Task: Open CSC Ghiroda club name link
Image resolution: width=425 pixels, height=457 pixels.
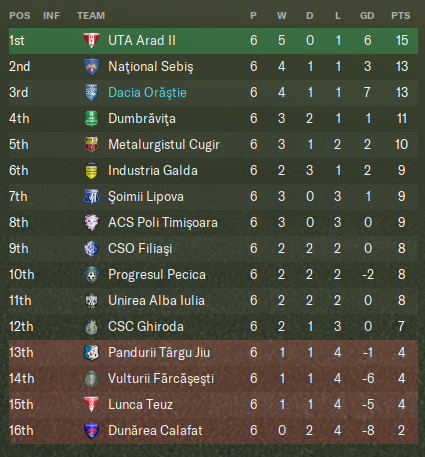Action: [x=146, y=327]
